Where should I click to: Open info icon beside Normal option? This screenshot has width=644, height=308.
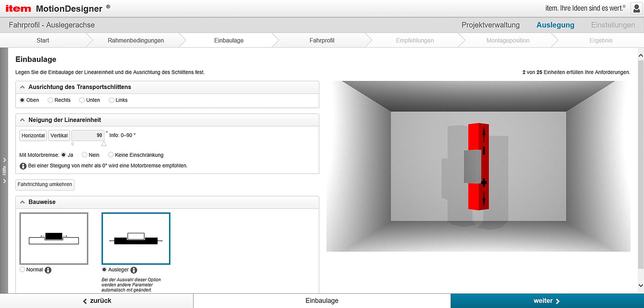pos(48,270)
